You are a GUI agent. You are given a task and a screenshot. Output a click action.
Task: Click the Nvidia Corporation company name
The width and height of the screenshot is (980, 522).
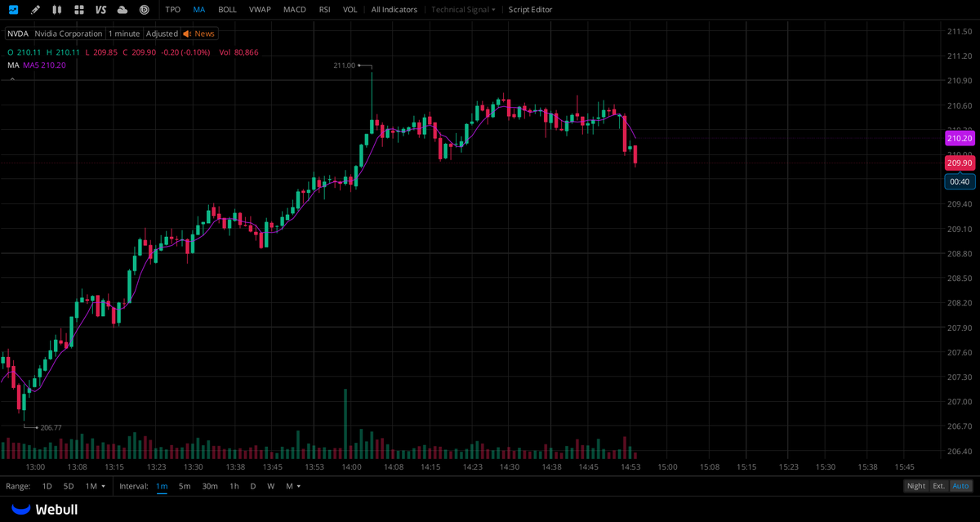coord(69,33)
